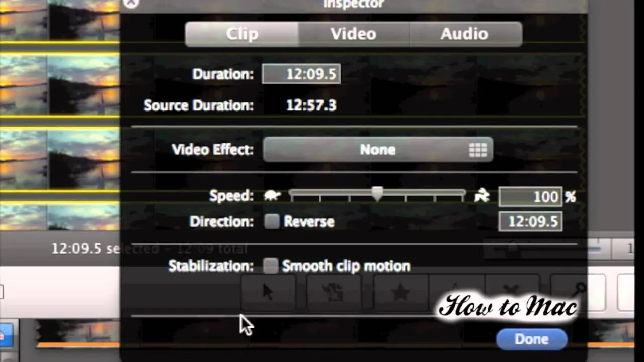
Task: Click the speed percent field showing 100
Action: (x=530, y=196)
